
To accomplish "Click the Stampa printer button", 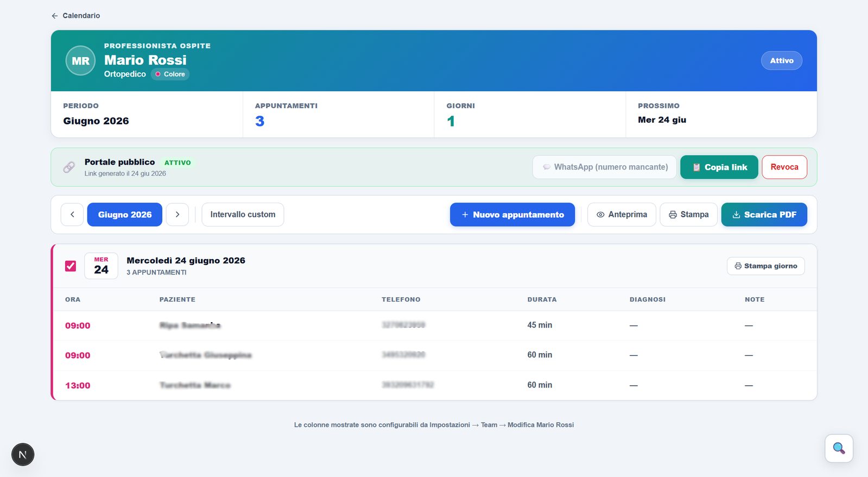I will tap(688, 215).
